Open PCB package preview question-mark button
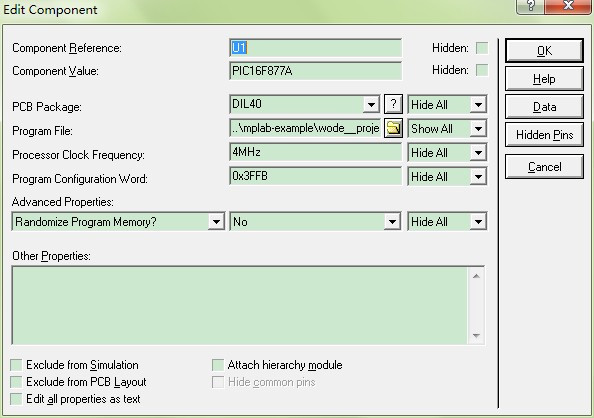This screenshot has width=594, height=418. click(x=393, y=104)
